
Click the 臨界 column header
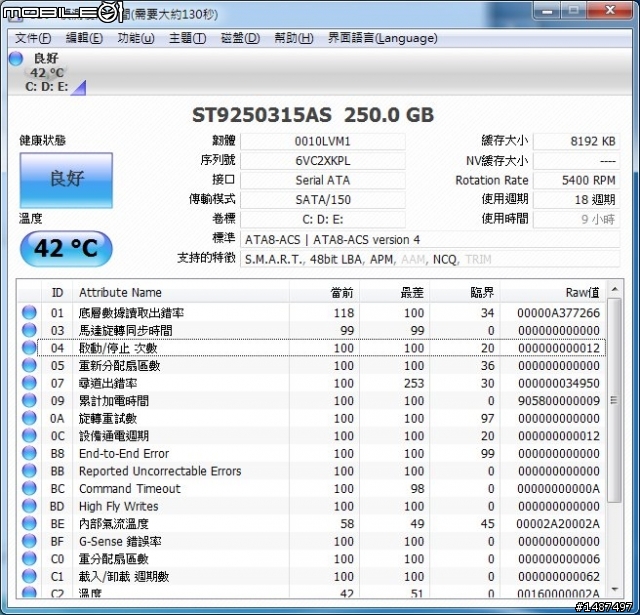click(465, 292)
